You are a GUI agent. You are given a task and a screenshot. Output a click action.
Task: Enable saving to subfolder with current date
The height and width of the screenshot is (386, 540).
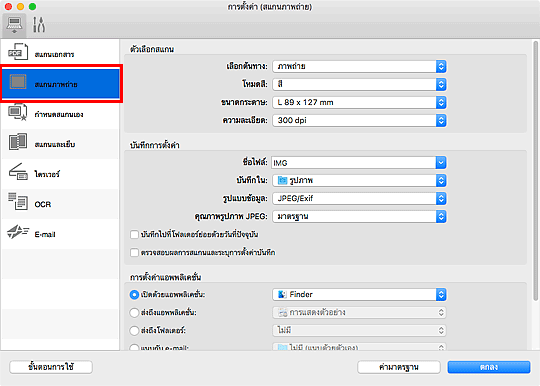click(134, 235)
